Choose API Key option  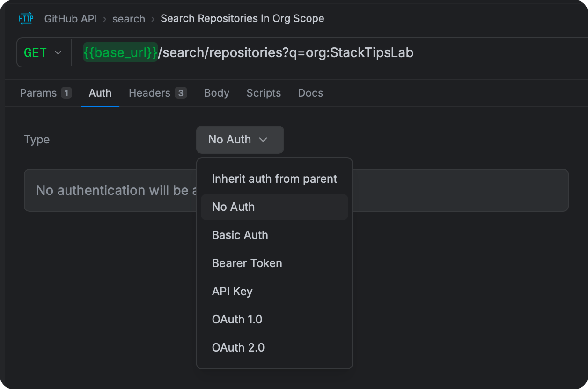coord(274,292)
